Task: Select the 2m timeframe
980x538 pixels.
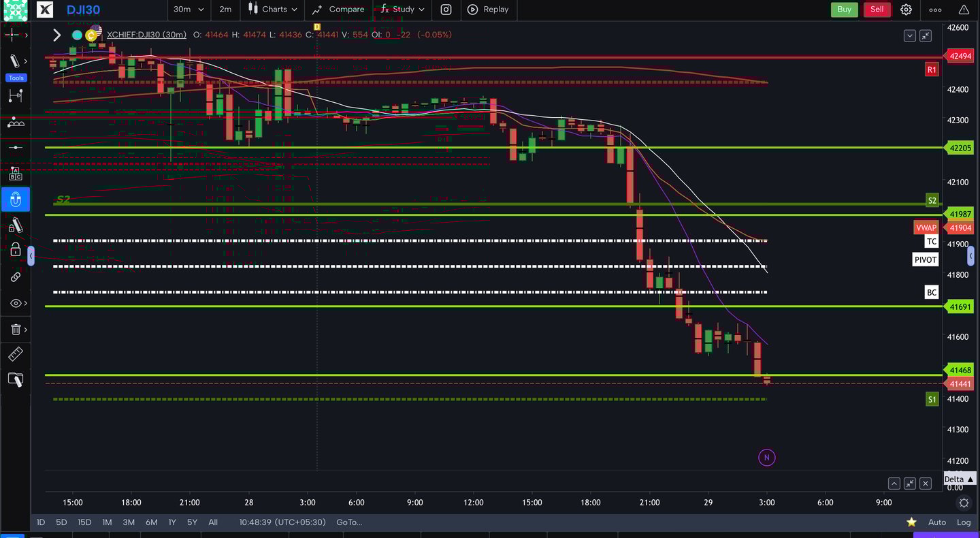Action: [225, 10]
